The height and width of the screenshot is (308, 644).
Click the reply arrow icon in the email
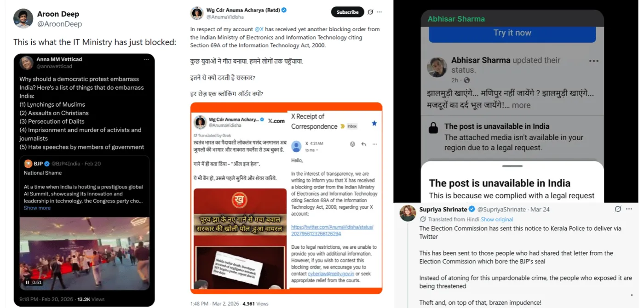click(363, 144)
